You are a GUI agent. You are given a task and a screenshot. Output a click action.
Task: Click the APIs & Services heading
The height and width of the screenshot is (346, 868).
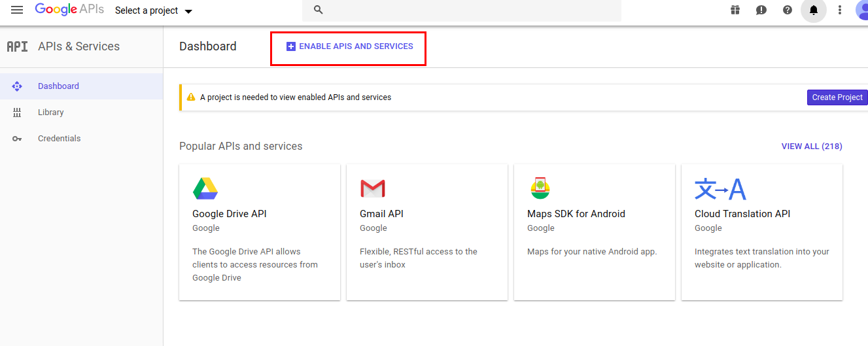78,46
